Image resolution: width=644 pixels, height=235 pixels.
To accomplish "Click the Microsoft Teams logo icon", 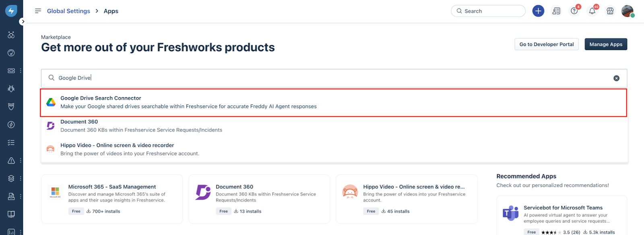I will 511,213.
